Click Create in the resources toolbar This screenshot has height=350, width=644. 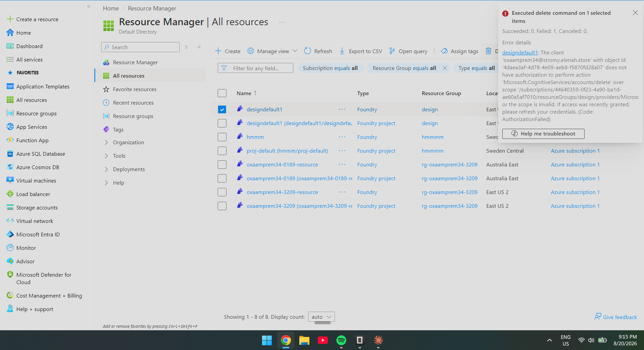click(228, 51)
